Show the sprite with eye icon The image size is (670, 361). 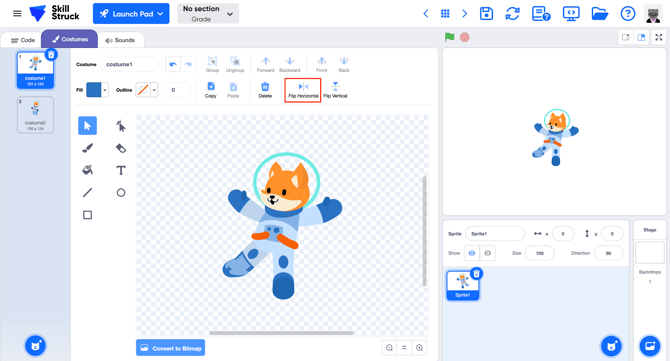point(472,253)
